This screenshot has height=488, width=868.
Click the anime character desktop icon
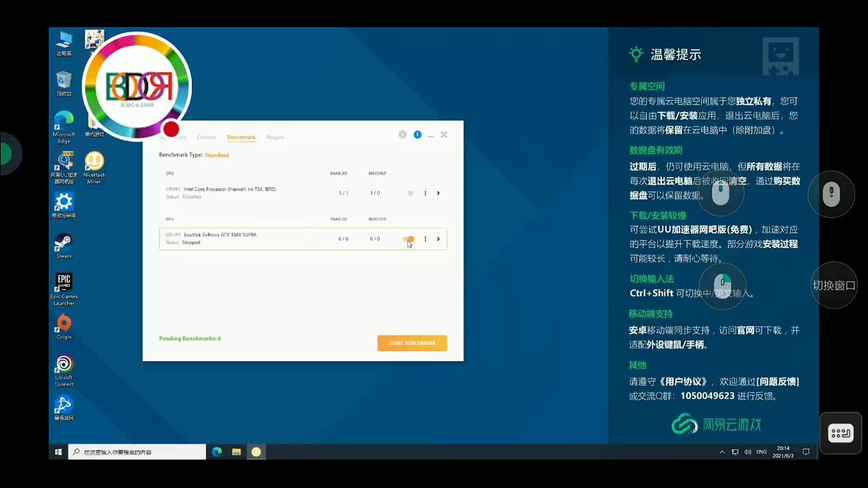coord(94,41)
